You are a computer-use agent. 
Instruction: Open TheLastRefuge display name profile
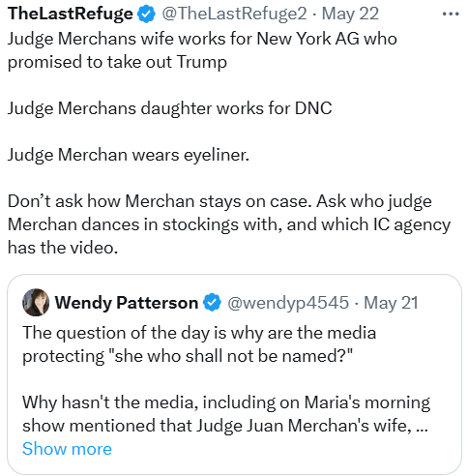coord(71,14)
